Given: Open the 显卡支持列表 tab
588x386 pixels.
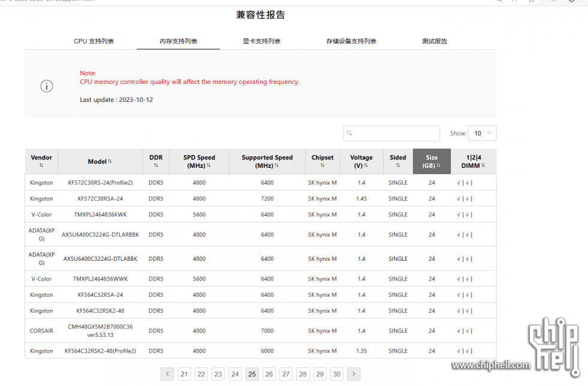Looking at the screenshot, I should click(262, 41).
